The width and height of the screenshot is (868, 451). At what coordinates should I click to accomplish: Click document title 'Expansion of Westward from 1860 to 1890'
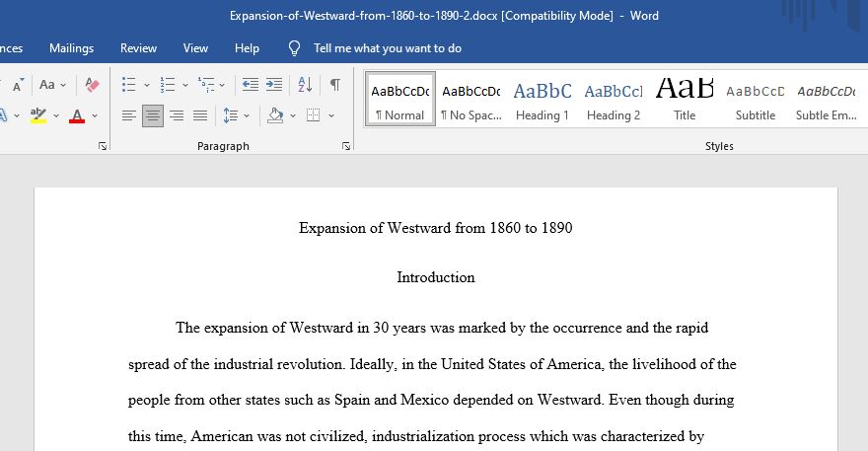(x=436, y=228)
